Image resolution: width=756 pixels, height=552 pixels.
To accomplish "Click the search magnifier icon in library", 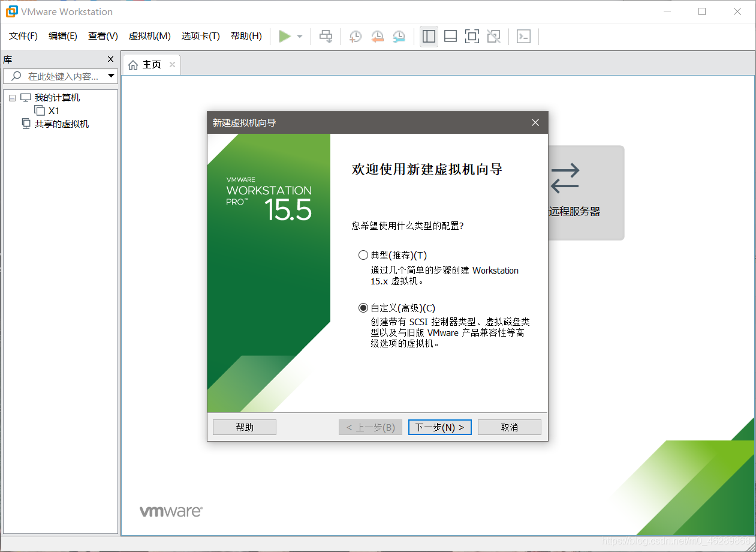I will tap(16, 76).
